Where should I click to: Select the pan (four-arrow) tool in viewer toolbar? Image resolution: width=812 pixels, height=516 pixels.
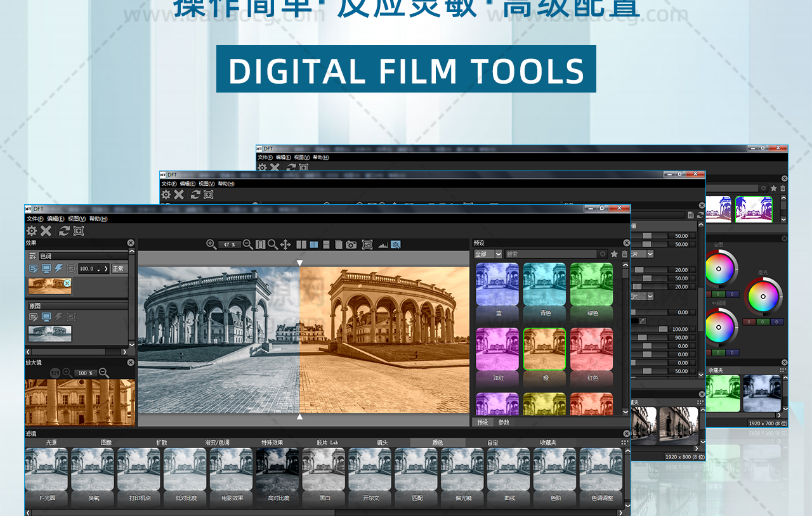pos(285,245)
